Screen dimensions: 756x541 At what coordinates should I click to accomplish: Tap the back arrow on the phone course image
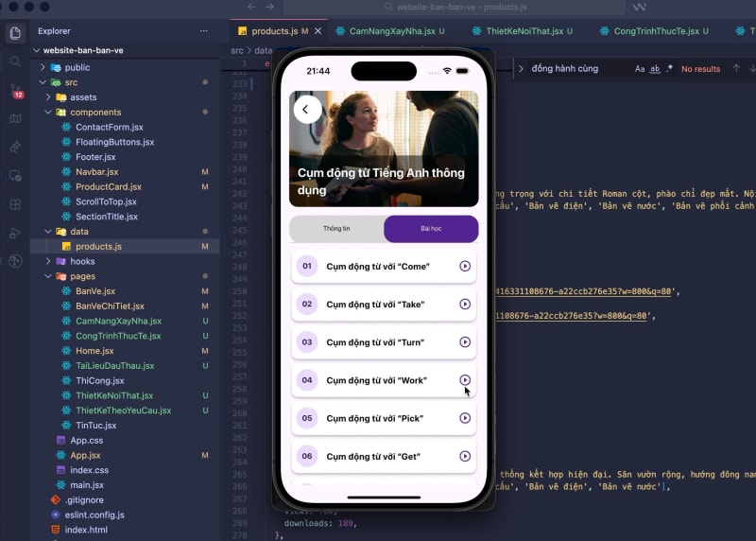pos(306,110)
